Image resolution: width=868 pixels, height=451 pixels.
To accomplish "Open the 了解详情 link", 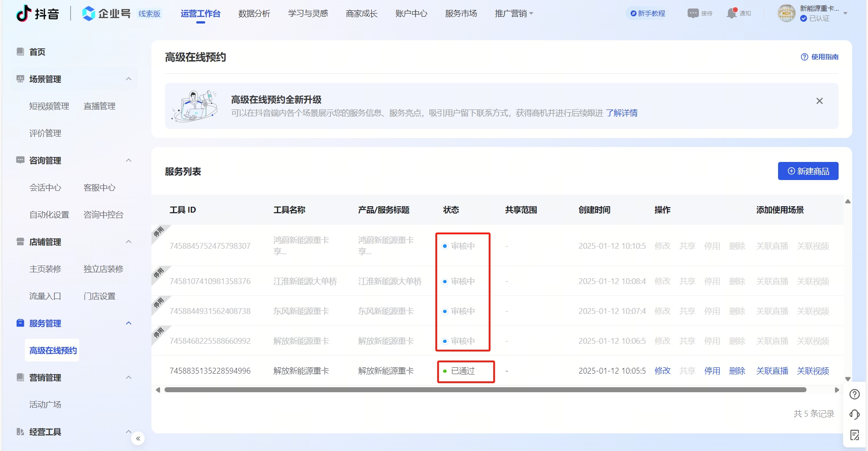I will pos(622,113).
